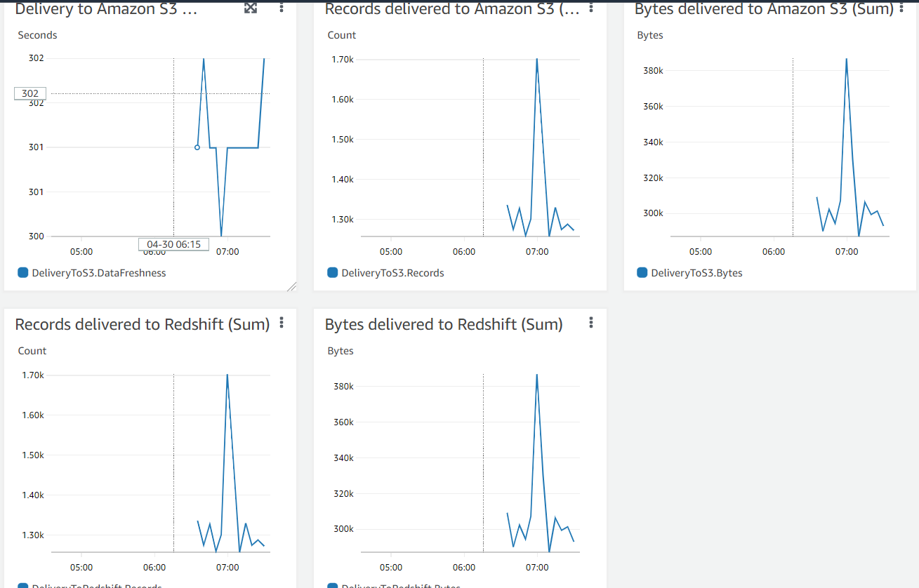
Task: Toggle the DeliveryToS3.DataFreshness legend label
Action: pos(99,273)
